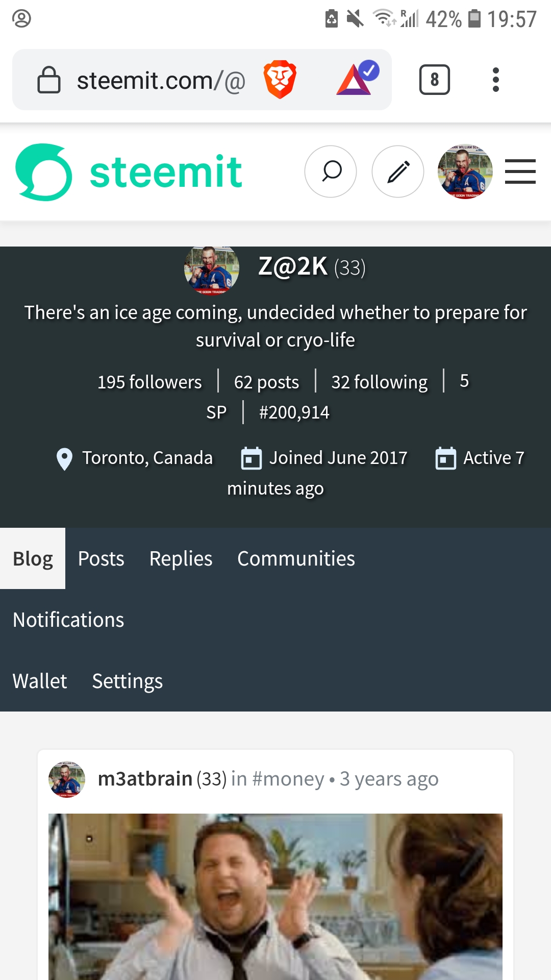The width and height of the screenshot is (551, 980).
Task: Tap the Brave shield lion icon
Action: click(x=280, y=80)
